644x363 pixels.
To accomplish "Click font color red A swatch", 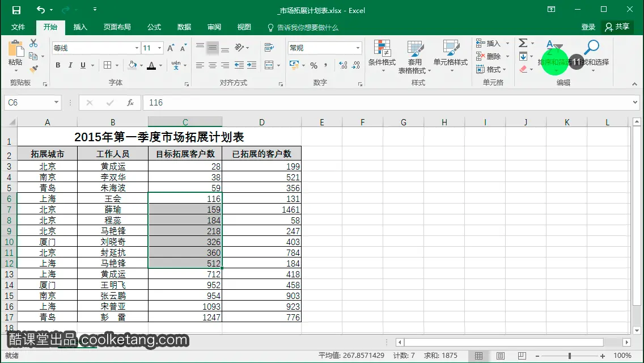I will [151, 65].
